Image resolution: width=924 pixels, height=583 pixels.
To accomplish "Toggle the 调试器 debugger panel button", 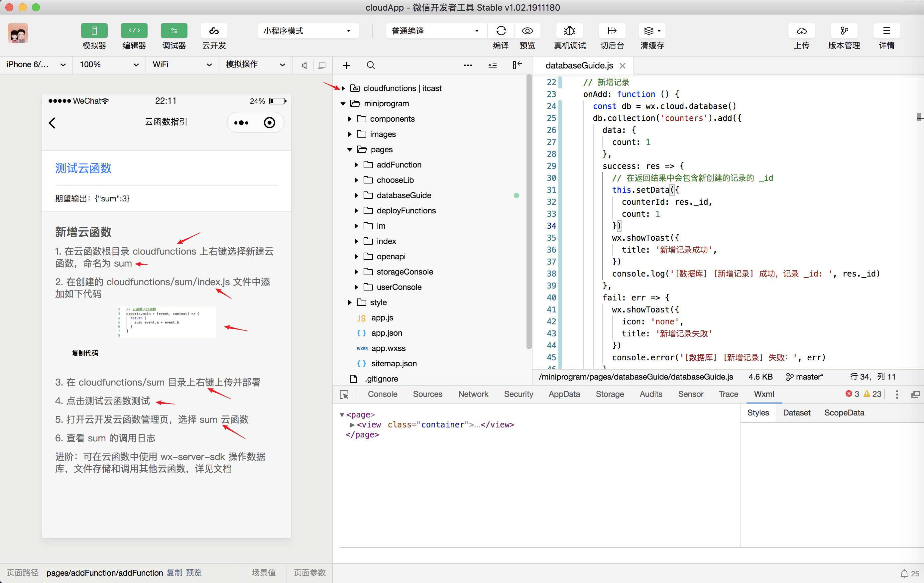I will coord(174,31).
